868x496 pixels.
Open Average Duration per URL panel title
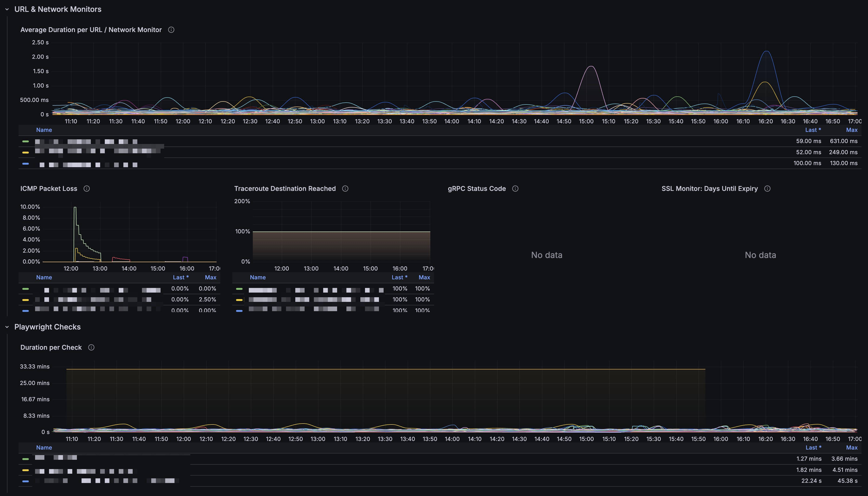91,30
